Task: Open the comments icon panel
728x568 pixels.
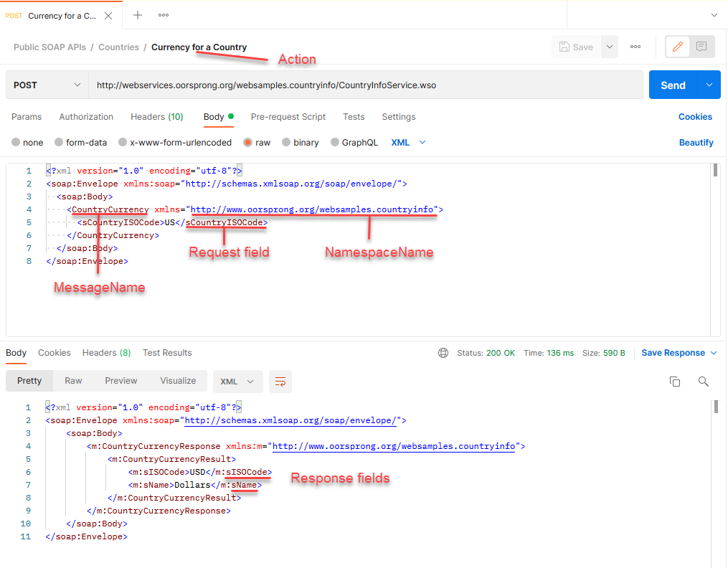Action: click(x=701, y=47)
